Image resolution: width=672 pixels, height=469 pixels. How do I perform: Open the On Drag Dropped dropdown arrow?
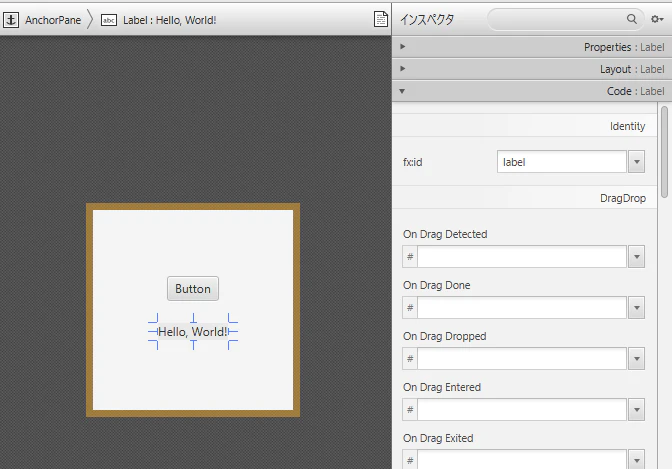coord(636,359)
